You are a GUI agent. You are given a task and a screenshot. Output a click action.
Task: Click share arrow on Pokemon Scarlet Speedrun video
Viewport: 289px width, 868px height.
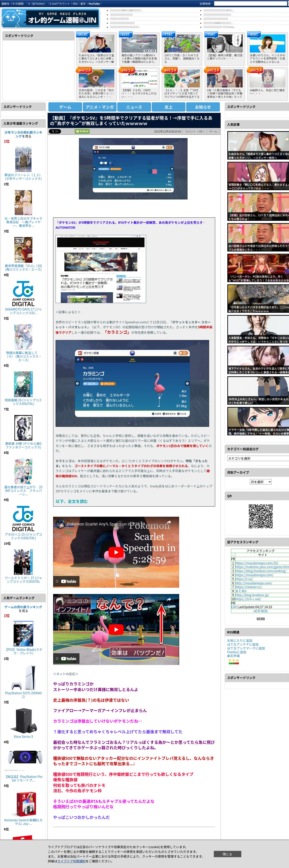[x=169, y=523]
